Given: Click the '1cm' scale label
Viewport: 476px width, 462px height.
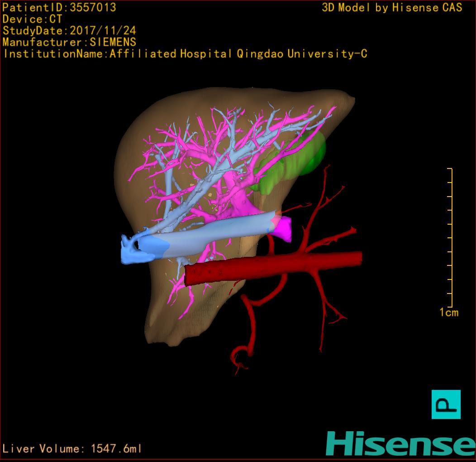Looking at the screenshot, I should point(449,313).
